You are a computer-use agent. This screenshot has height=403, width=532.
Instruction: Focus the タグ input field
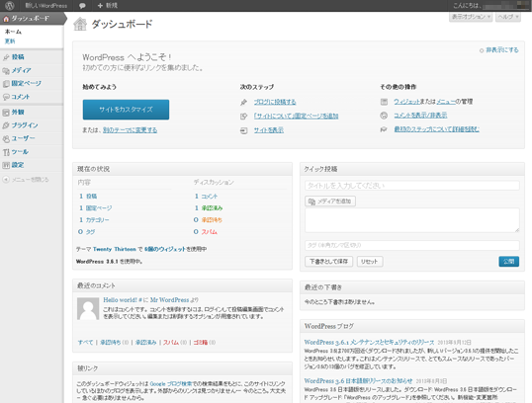pos(412,245)
